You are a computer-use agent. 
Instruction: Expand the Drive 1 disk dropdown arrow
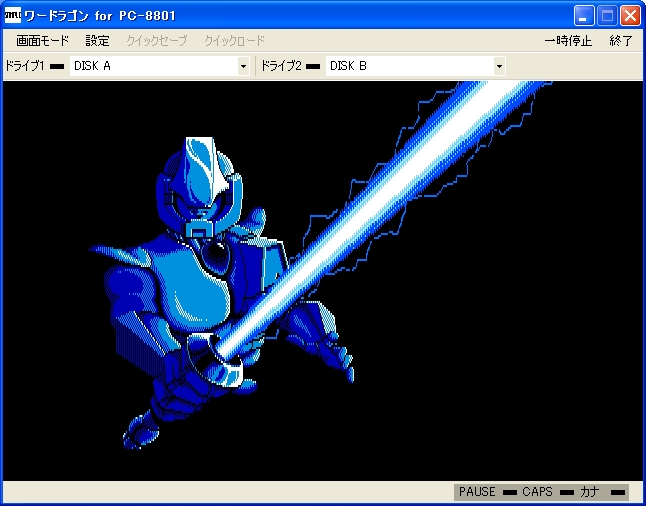pyautogui.click(x=243, y=66)
